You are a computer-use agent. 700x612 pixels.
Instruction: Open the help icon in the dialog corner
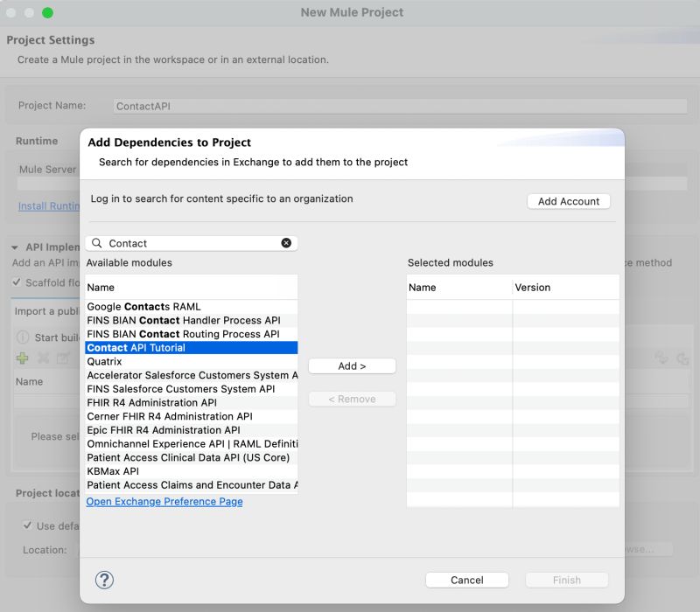tap(104, 580)
